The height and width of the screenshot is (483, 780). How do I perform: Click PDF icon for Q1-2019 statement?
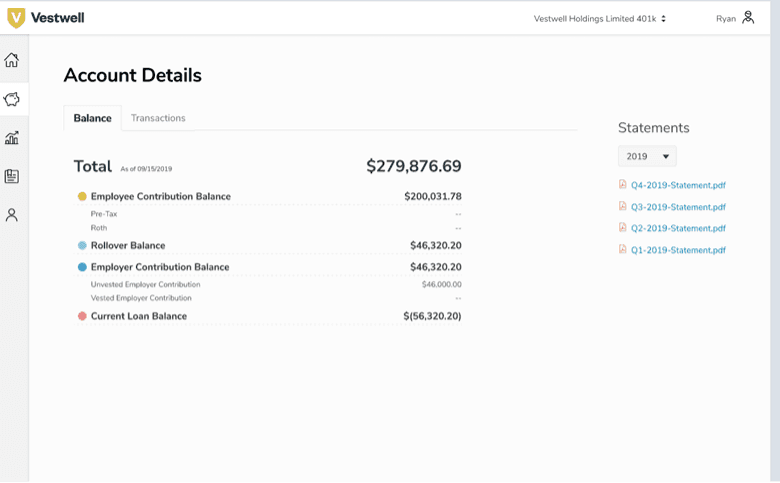click(623, 250)
